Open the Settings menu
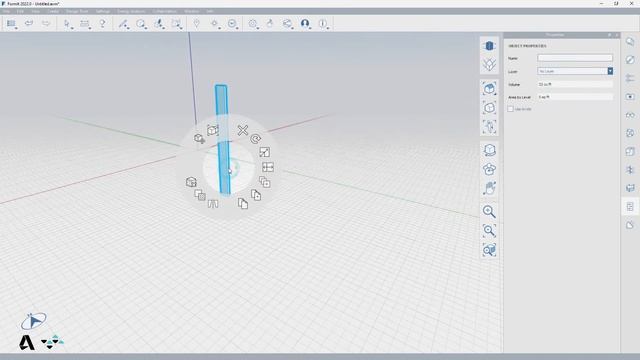 (102, 11)
